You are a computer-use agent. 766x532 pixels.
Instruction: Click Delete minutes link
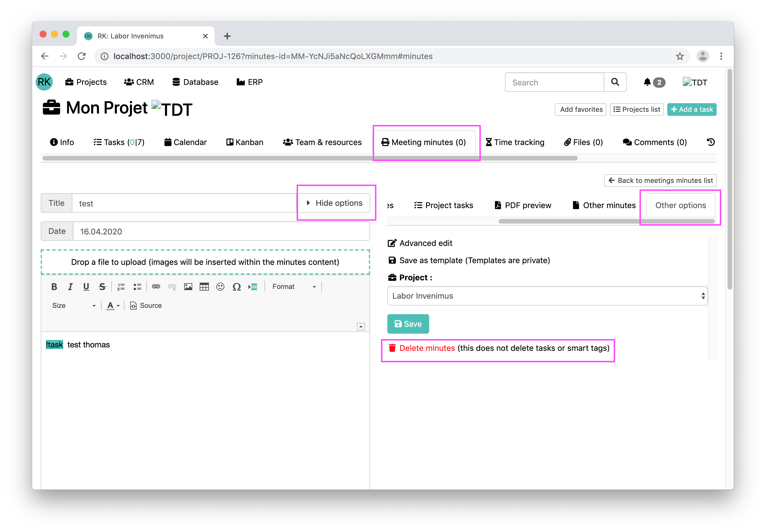[x=427, y=348]
